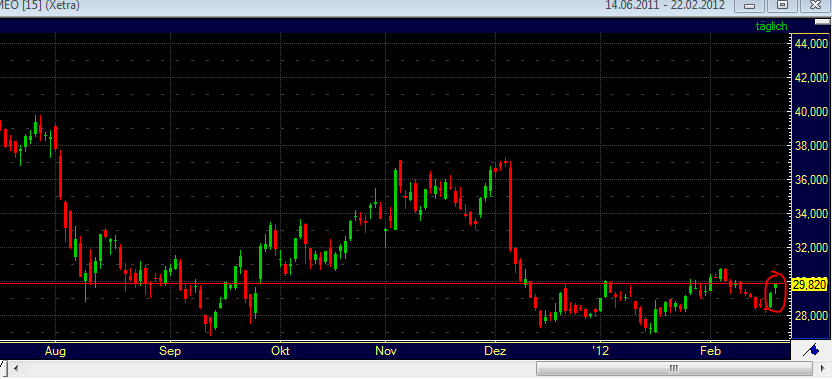Click the 40,000 price axis label
Viewport: 832px width, 379px height.
coord(811,111)
